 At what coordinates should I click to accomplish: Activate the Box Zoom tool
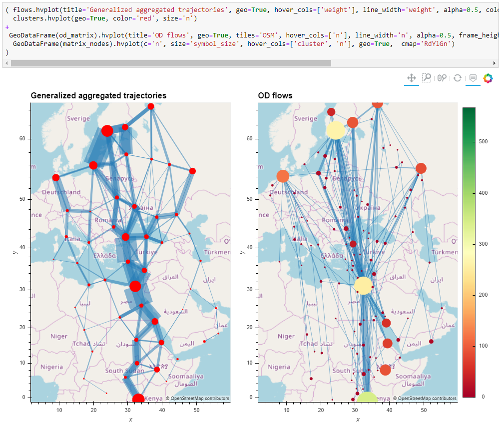point(427,78)
